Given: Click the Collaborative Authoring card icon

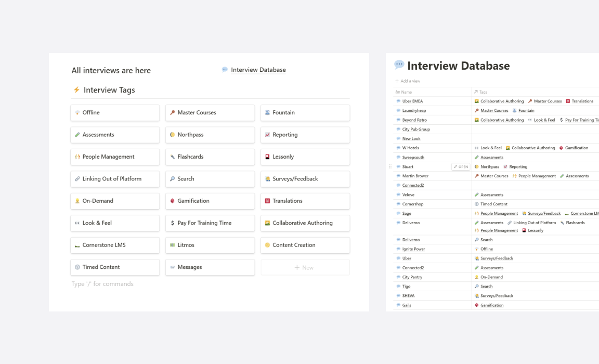Looking at the screenshot, I should pos(267,223).
